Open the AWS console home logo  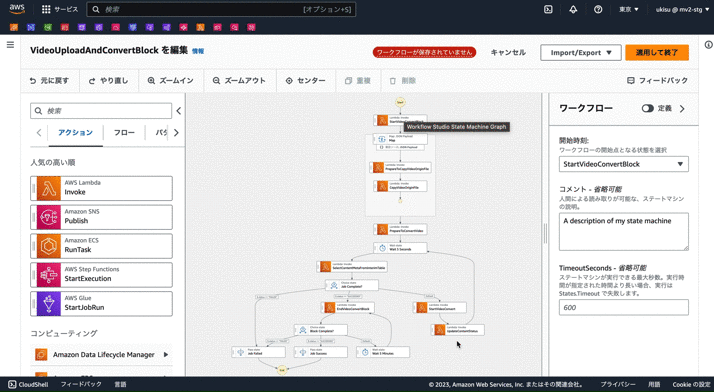17,9
